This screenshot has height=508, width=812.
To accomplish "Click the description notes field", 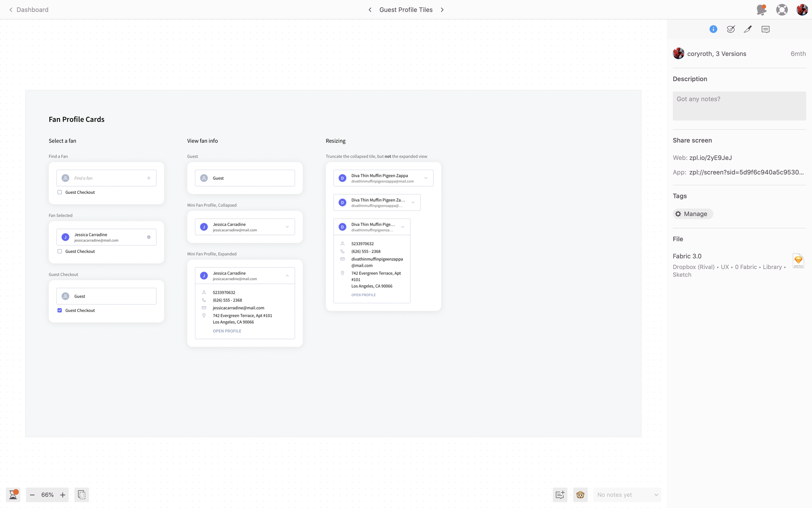I will click(739, 106).
